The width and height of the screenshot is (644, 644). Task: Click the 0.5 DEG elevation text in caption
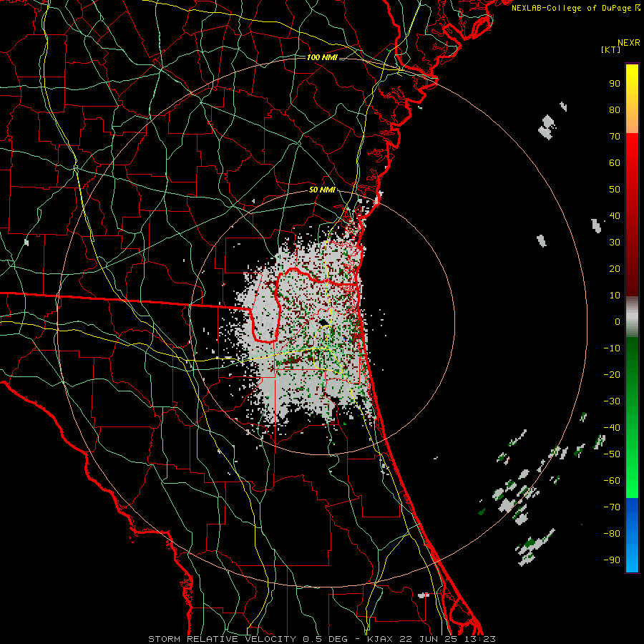326,639
